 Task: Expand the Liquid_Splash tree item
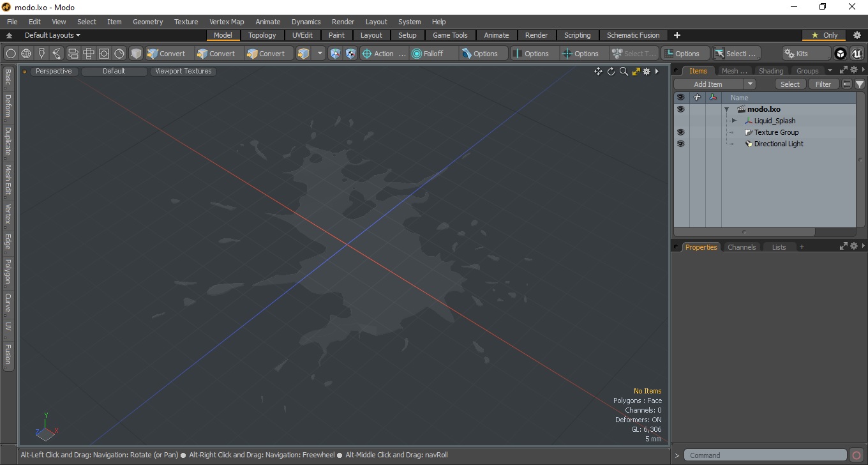pos(734,121)
